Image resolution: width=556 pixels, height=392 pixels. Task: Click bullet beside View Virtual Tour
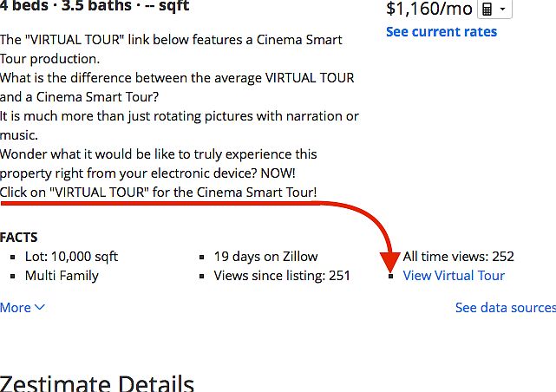390,276
